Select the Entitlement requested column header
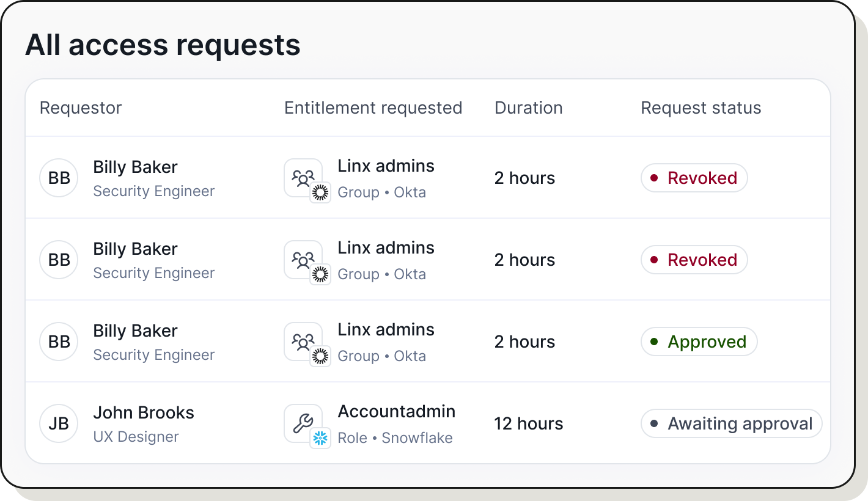 pyautogui.click(x=373, y=108)
